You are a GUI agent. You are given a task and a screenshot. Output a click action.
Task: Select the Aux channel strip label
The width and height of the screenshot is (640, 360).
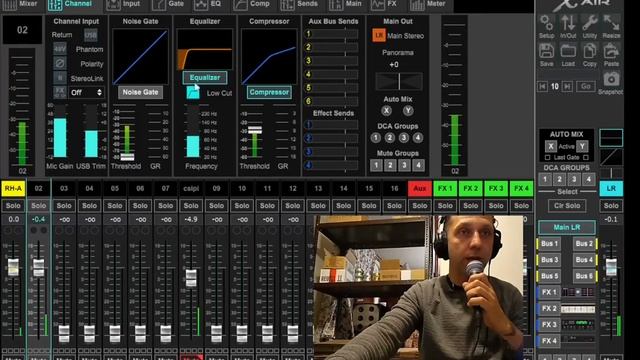click(420, 188)
